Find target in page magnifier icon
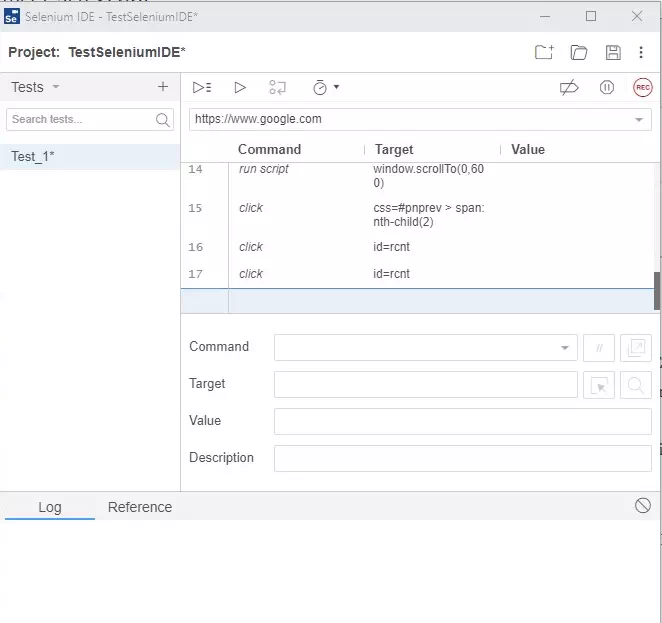 [x=635, y=385]
